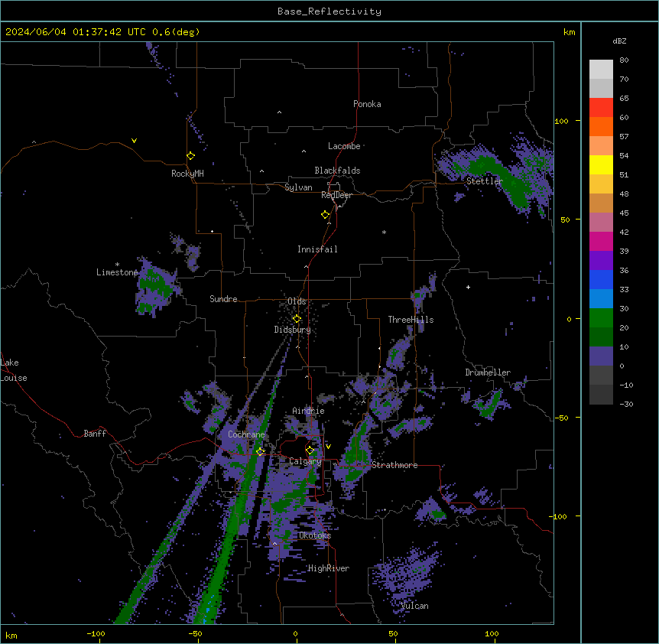Click the white plus marker west of Drumheller
Image resolution: width=659 pixels, height=644 pixels.
pyautogui.click(x=468, y=287)
